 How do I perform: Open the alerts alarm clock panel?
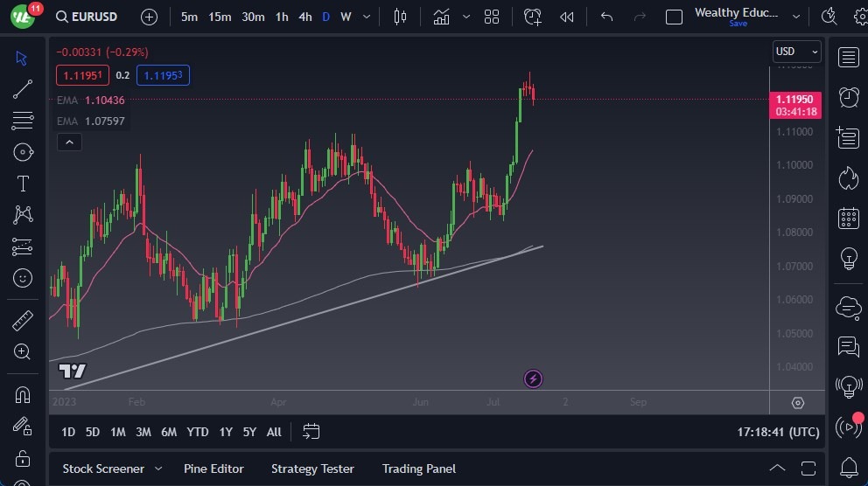point(848,97)
